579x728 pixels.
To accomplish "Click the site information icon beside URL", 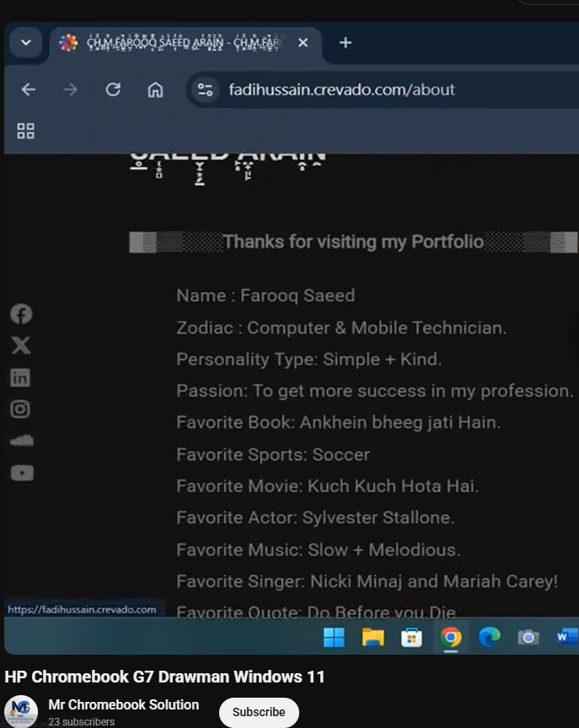I will click(x=205, y=89).
